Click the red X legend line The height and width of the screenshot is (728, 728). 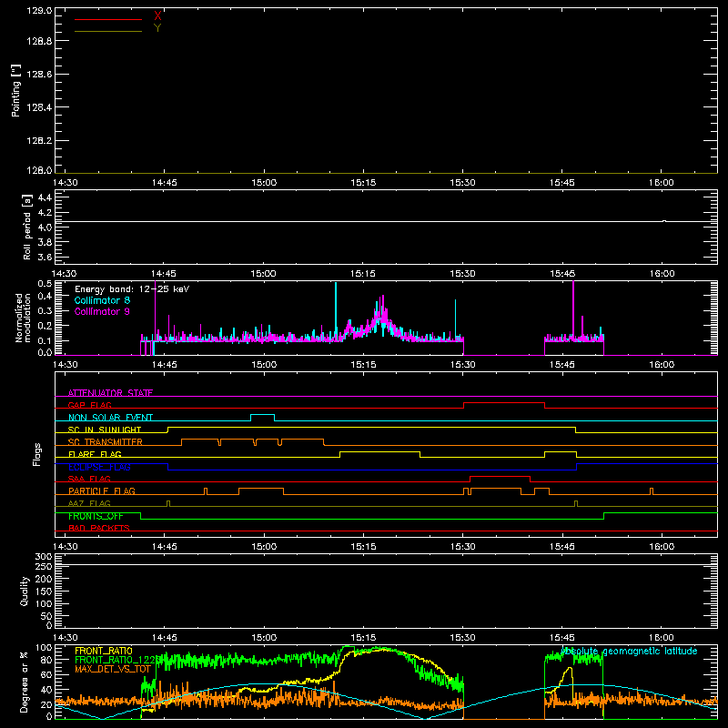[108, 19]
